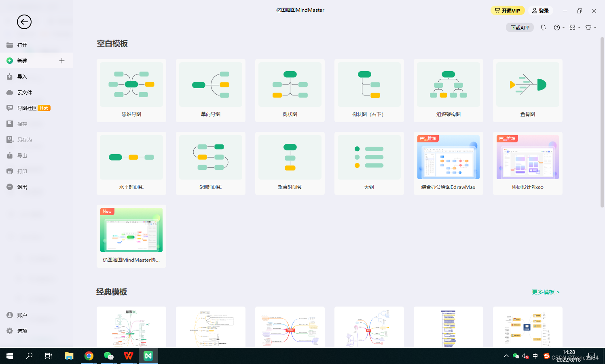Open Chrome from the taskbar
The image size is (605, 364).
(89, 356)
